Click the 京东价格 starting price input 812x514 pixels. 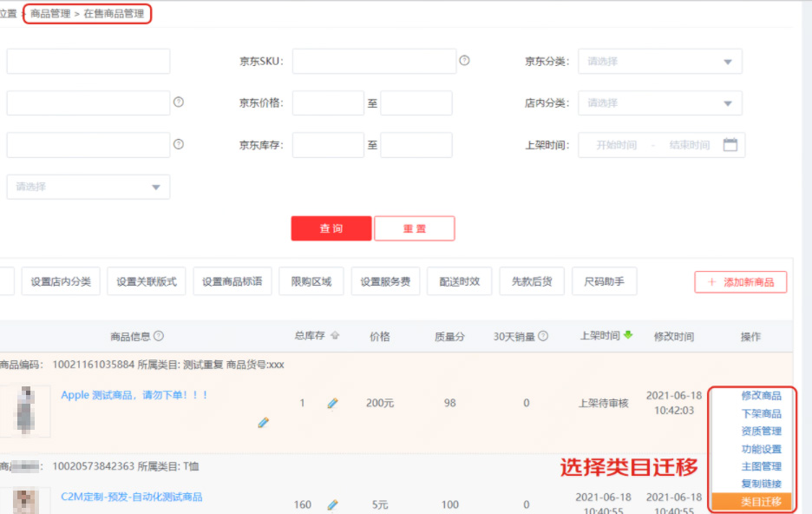pyautogui.click(x=327, y=102)
